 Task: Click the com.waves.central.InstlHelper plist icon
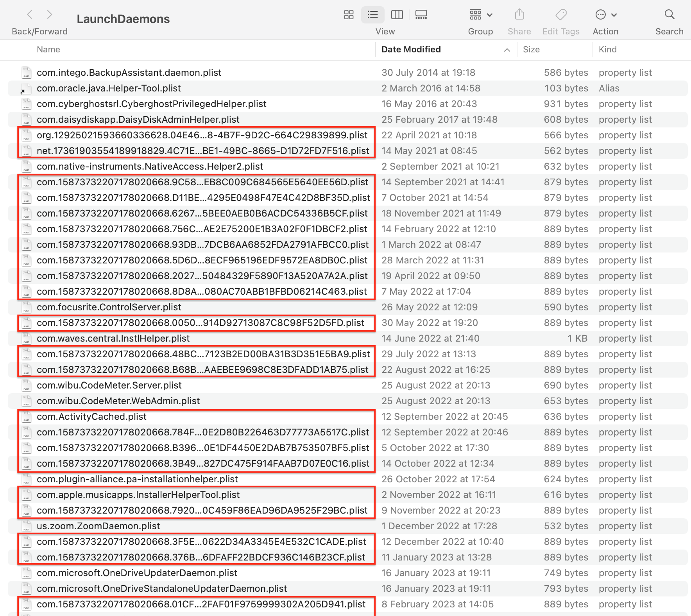(x=27, y=338)
